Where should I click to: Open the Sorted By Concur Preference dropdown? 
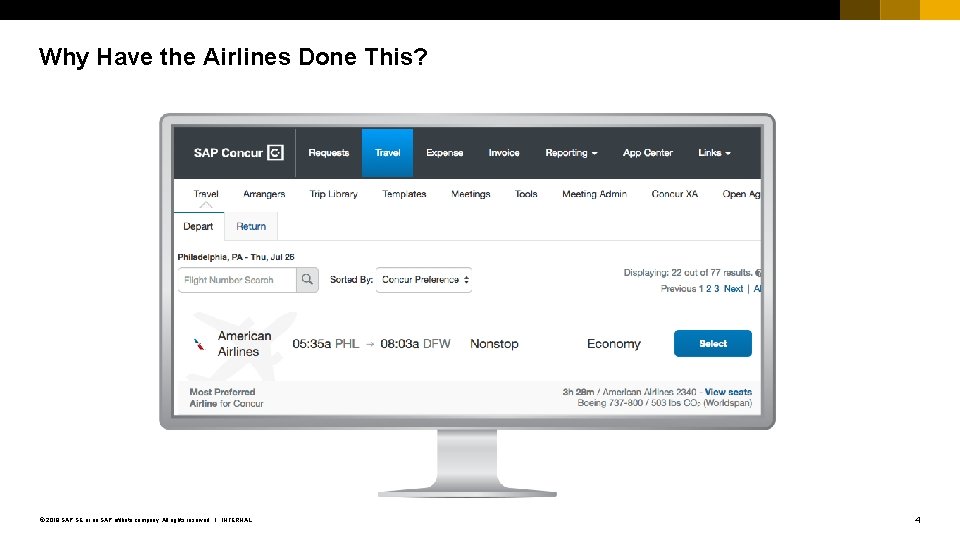(x=424, y=280)
